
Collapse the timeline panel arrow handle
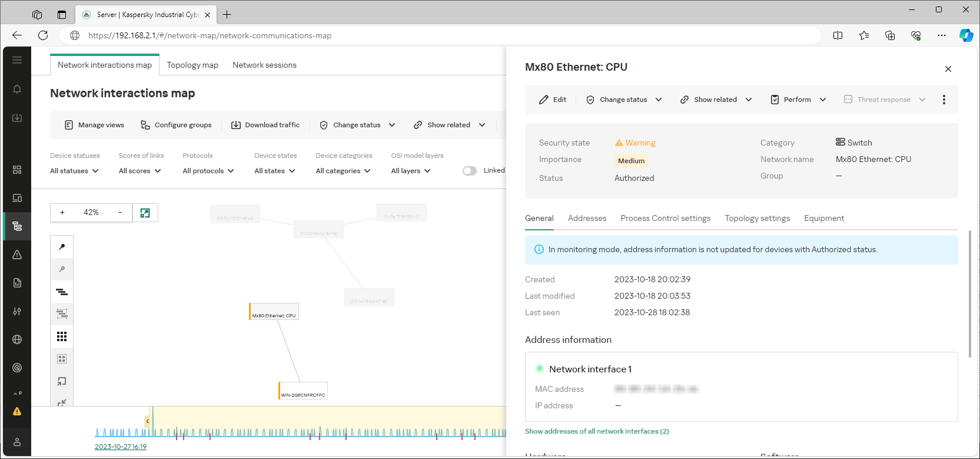[x=147, y=421]
